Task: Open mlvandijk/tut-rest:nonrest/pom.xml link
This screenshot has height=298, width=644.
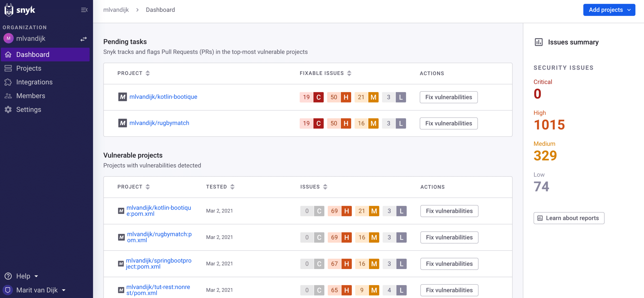Action: [158, 290]
